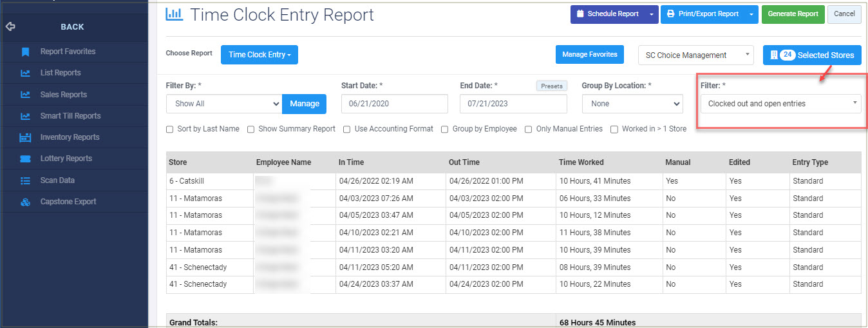This screenshot has height=328, width=868.
Task: Expand the Schedule Report split arrow
Action: pos(651,14)
